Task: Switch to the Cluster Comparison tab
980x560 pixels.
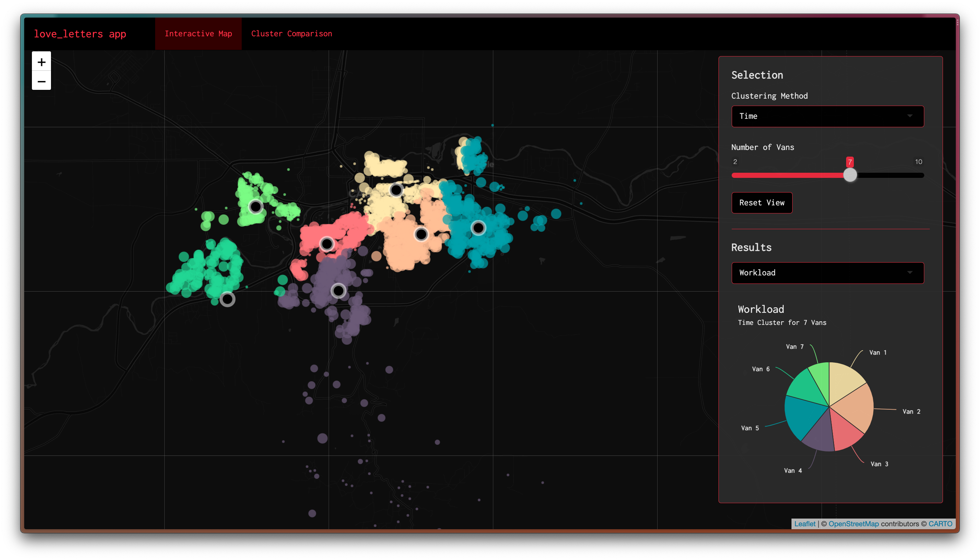Action: [x=291, y=34]
